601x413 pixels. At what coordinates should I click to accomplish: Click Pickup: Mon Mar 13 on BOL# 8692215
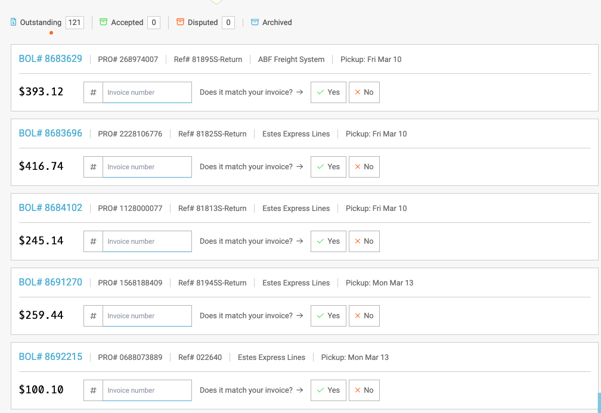(x=355, y=357)
